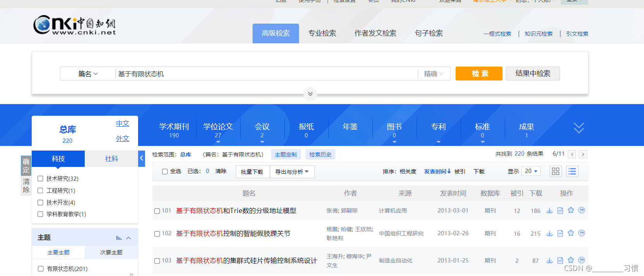Screen dimensions: 644x276
Task: Tick the 全选 select-all checkbox
Action: [165, 171]
